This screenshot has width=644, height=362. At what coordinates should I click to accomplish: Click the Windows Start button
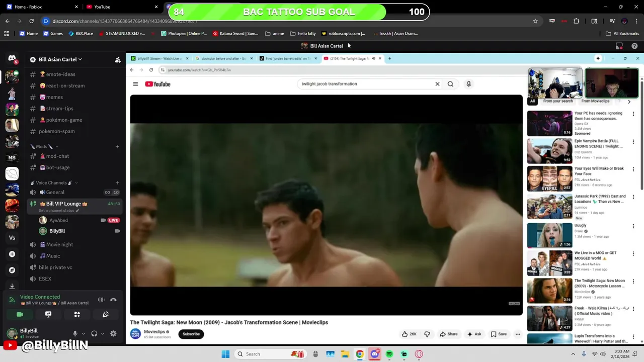pos(225,354)
